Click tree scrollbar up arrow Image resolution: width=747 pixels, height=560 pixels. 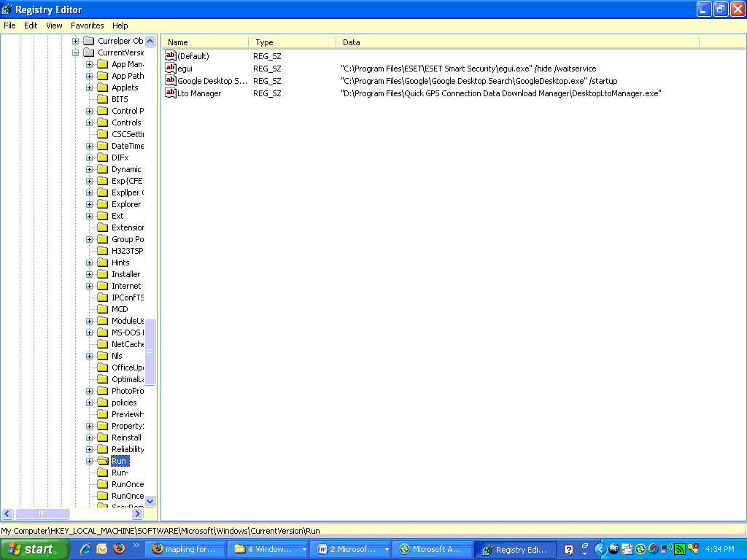pos(150,41)
